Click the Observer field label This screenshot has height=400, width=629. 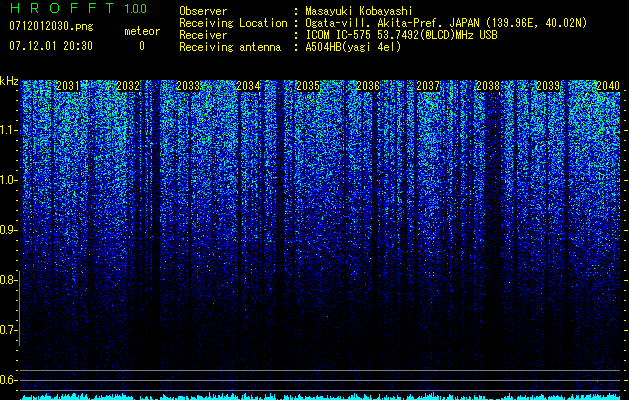(x=203, y=11)
